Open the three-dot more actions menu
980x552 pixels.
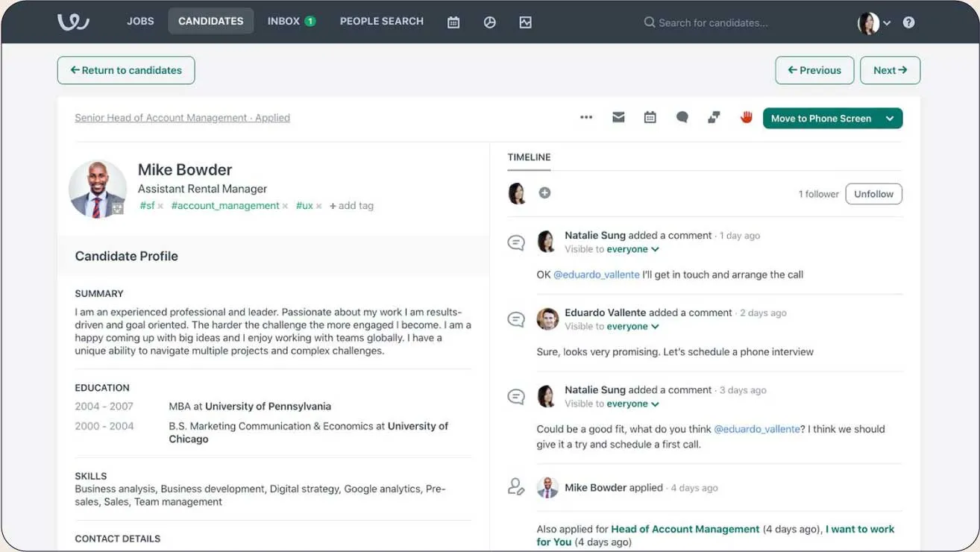pos(586,118)
